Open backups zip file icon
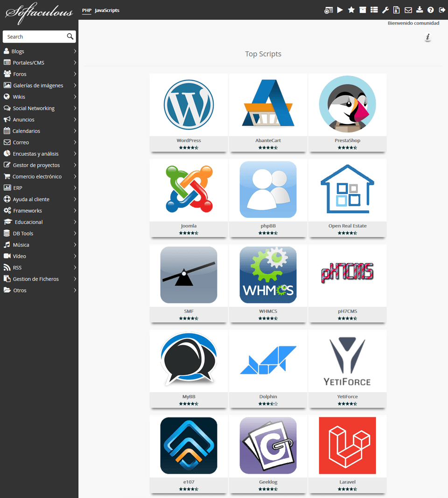 click(x=397, y=10)
